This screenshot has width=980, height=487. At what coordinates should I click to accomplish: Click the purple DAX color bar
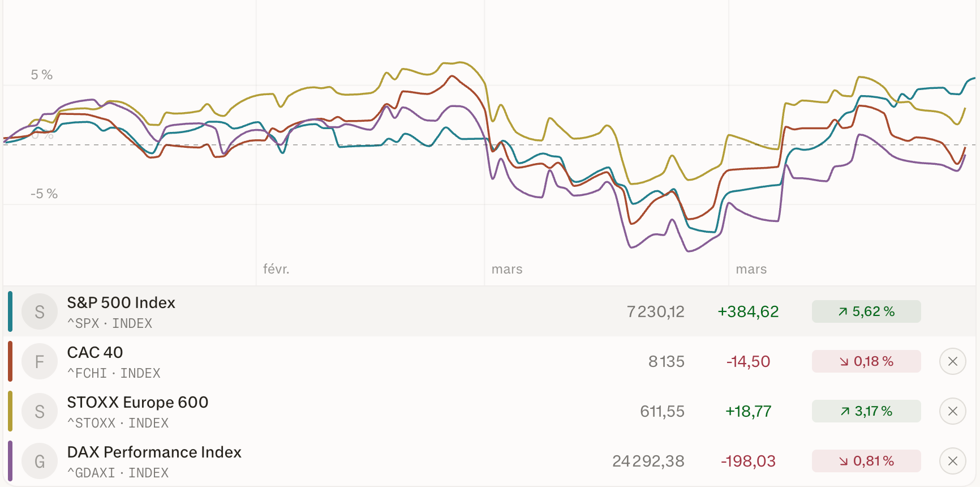pyautogui.click(x=10, y=461)
